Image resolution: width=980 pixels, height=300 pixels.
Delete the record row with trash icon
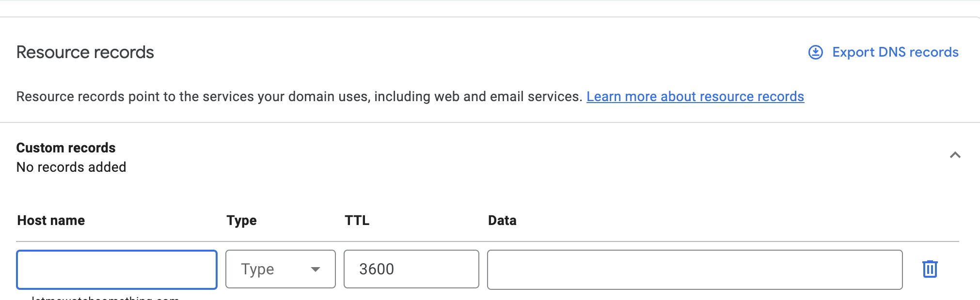(930, 269)
